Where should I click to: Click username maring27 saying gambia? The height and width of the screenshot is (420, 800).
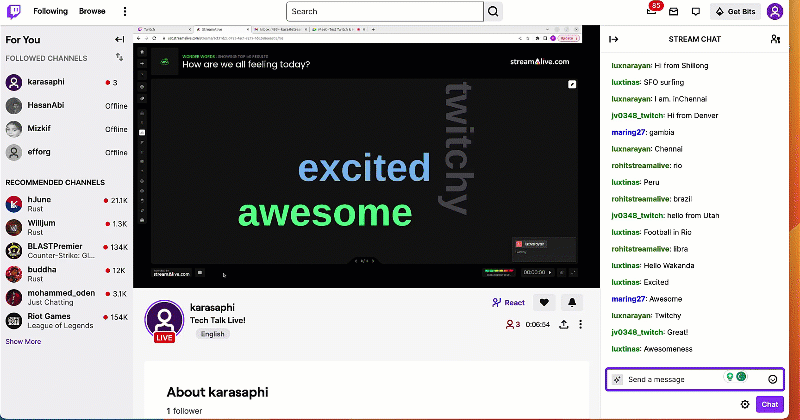tap(629, 133)
